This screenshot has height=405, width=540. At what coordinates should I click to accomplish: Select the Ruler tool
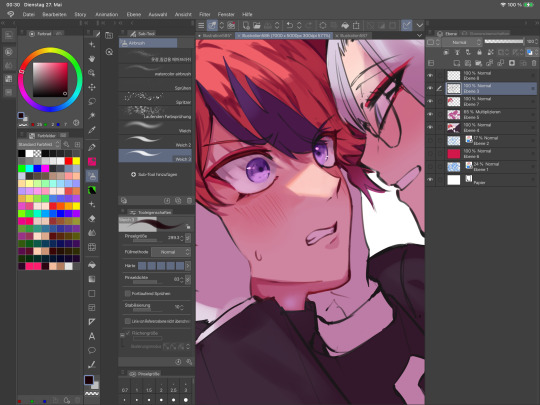92,322
